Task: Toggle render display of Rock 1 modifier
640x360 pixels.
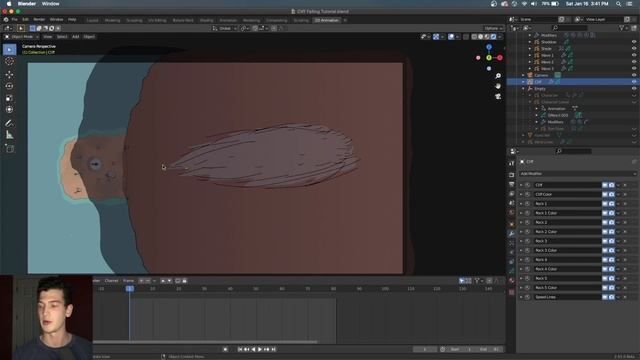Action: click(611, 204)
